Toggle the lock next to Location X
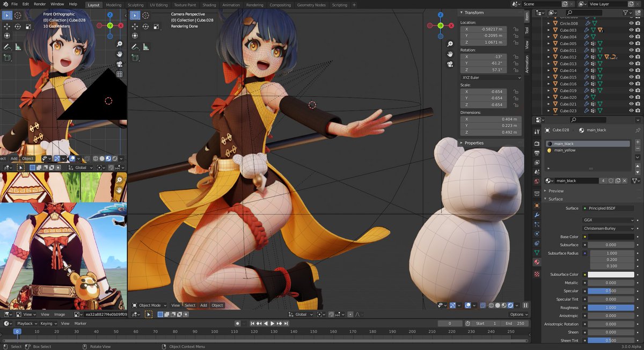Viewport: 644px width, 350px height. [516, 29]
